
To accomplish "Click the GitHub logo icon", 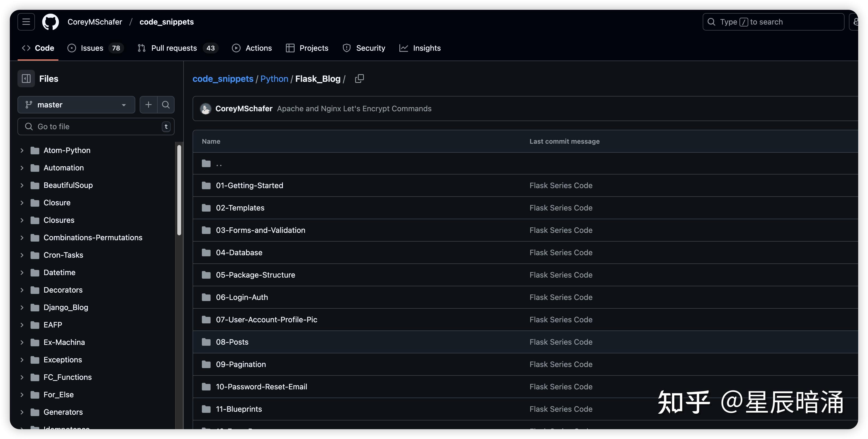I will (50, 22).
